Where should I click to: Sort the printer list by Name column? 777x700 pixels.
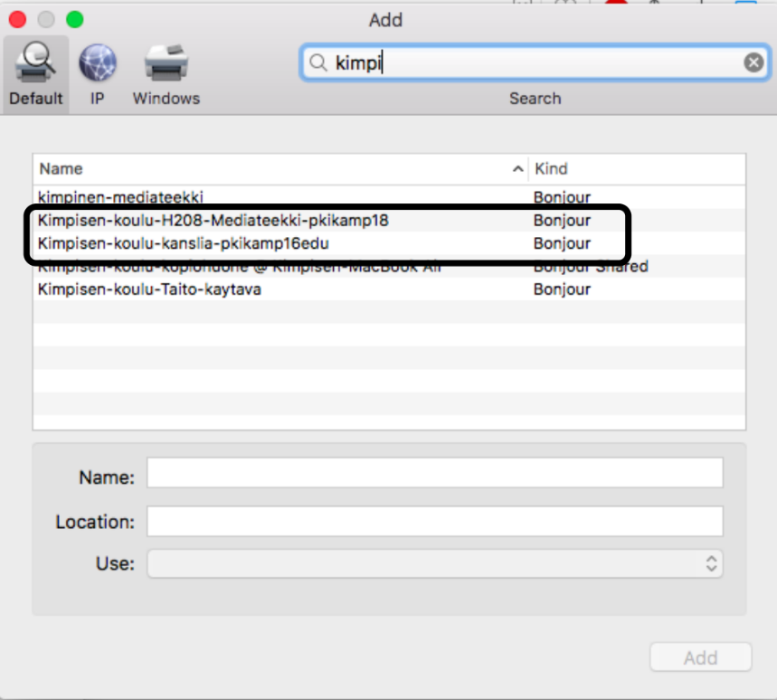click(x=271, y=169)
